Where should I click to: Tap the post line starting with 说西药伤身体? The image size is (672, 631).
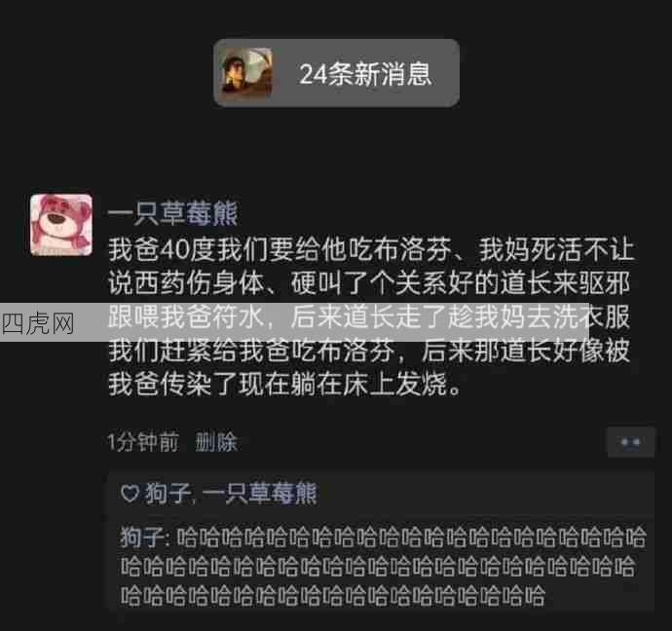click(369, 283)
